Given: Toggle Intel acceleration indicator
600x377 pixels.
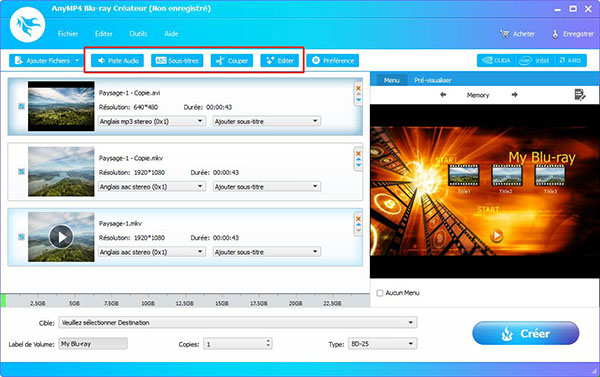Looking at the screenshot, I should pyautogui.click(x=533, y=60).
